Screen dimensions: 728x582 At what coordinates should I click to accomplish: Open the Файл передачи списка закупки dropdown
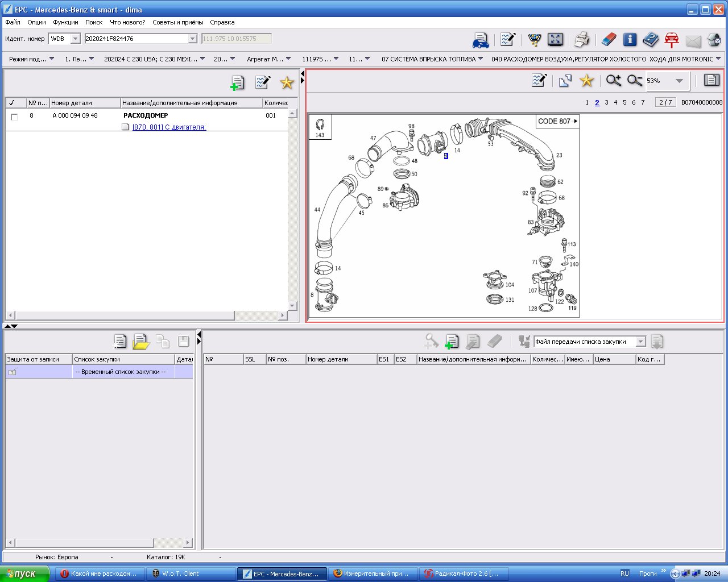(x=641, y=342)
